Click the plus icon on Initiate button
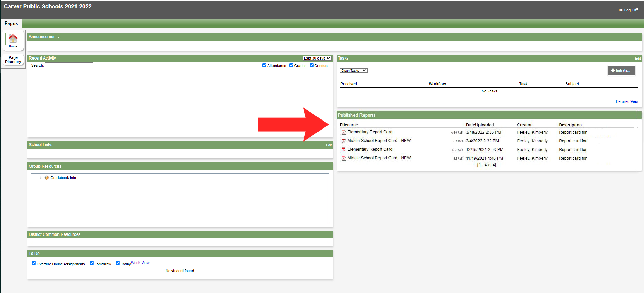 613,70
